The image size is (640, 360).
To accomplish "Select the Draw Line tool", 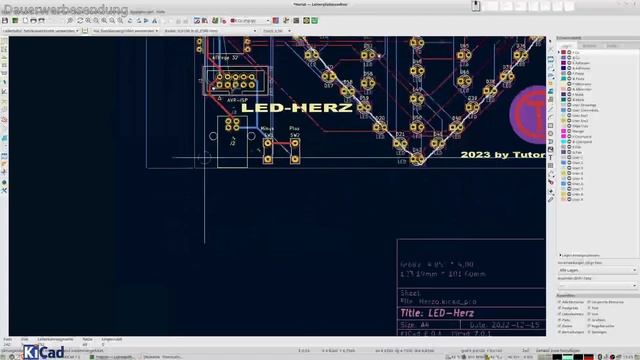I will pyautogui.click(x=551, y=109).
